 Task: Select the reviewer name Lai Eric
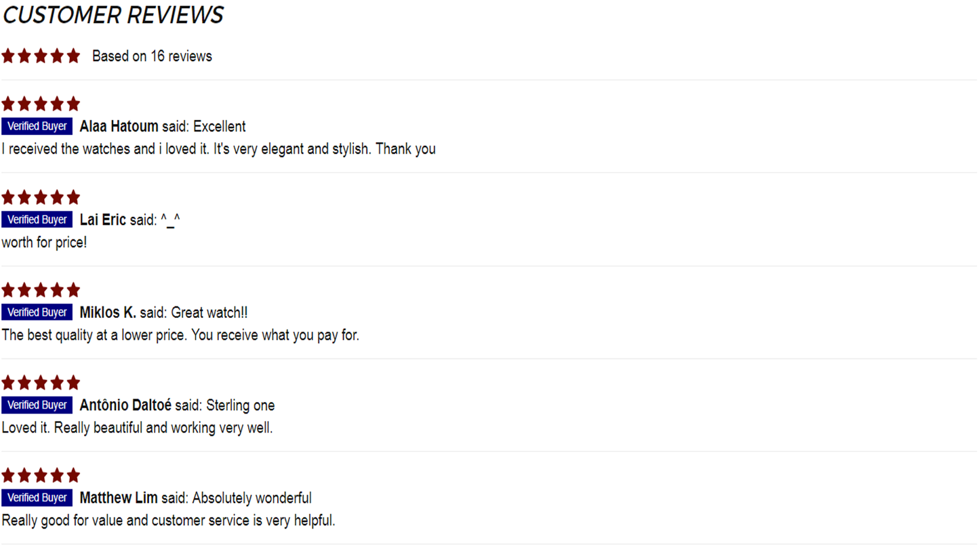coord(103,220)
